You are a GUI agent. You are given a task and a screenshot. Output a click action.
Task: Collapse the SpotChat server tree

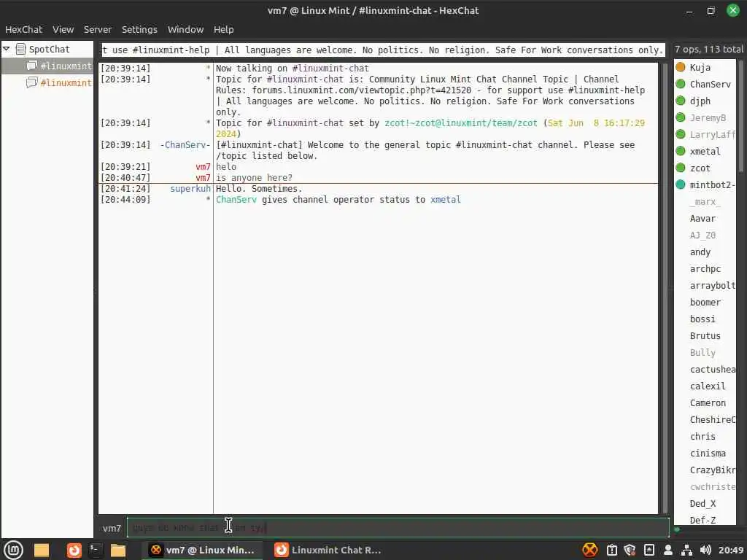tap(7, 49)
